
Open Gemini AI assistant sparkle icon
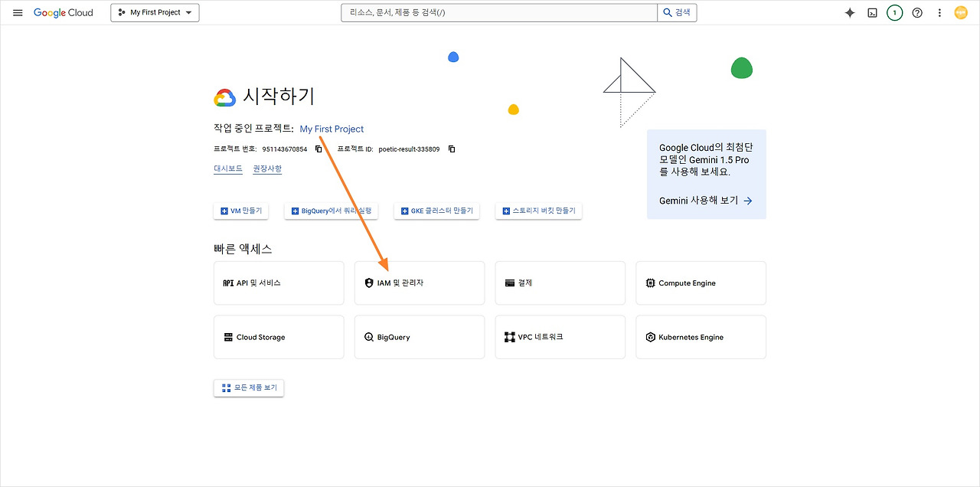(850, 13)
